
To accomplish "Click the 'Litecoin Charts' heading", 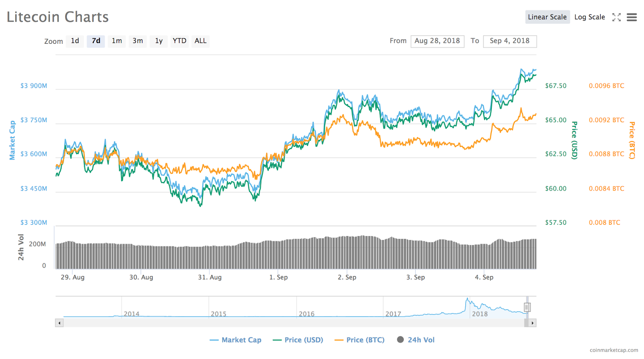I will pos(58,17).
